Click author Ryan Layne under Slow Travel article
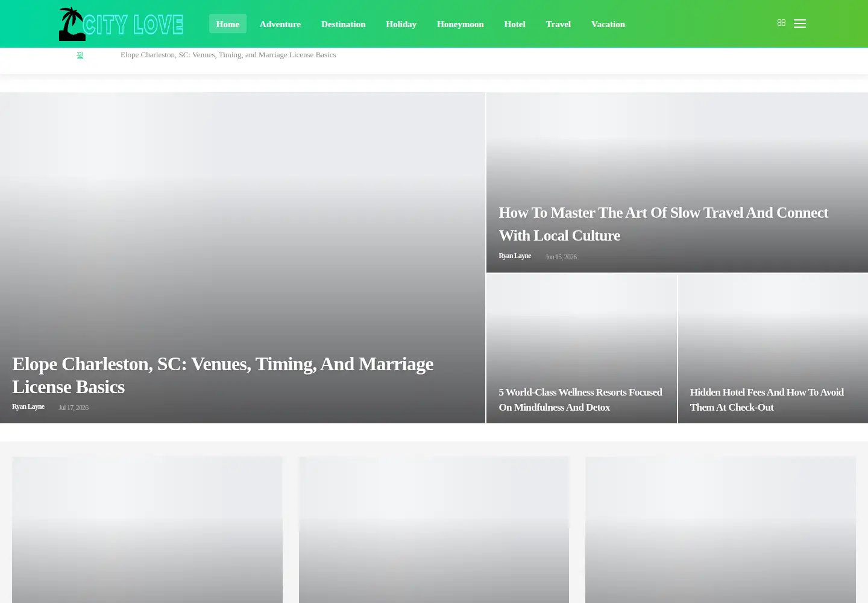The height and width of the screenshot is (603, 868). click(x=515, y=256)
